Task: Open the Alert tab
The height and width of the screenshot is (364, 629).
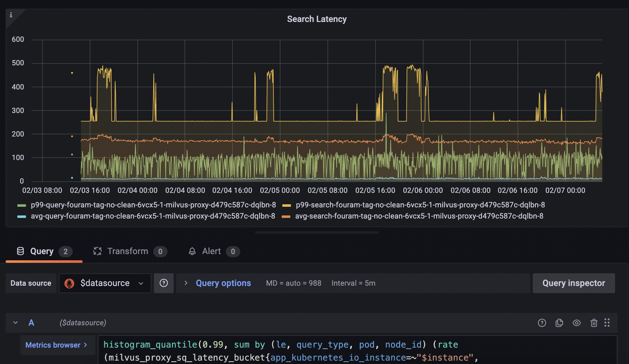Action: point(211,251)
